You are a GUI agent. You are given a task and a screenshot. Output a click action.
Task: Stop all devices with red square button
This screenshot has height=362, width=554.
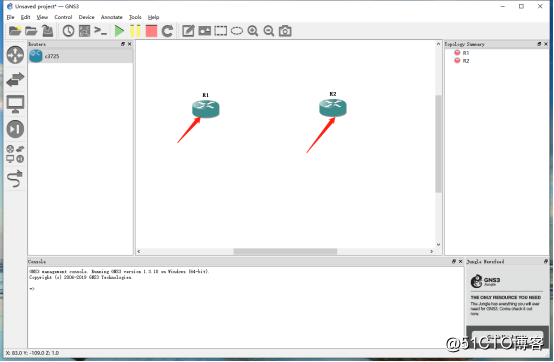click(151, 31)
